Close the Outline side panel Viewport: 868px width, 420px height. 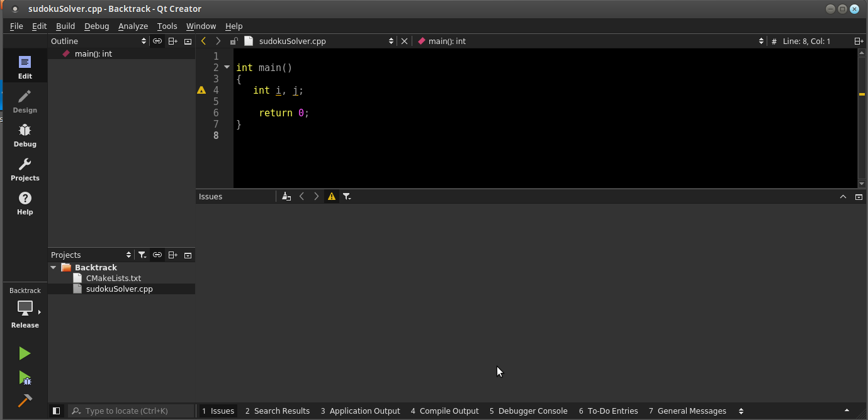pos(188,41)
